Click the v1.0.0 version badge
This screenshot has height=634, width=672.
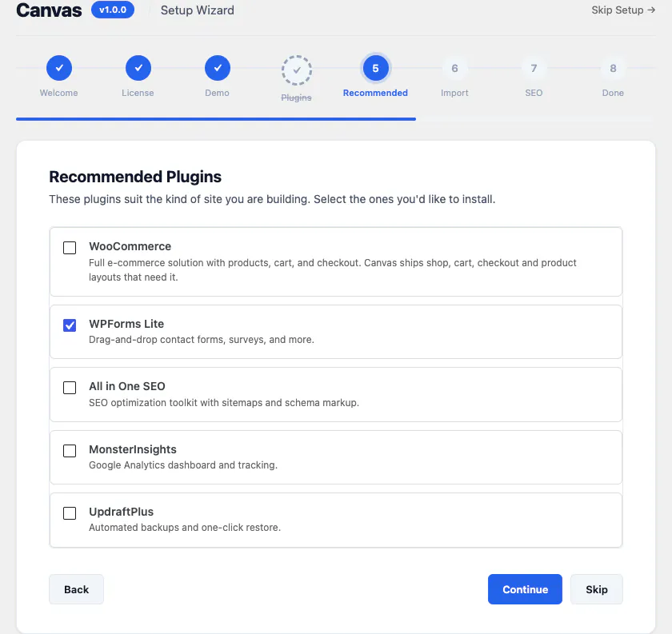point(113,10)
